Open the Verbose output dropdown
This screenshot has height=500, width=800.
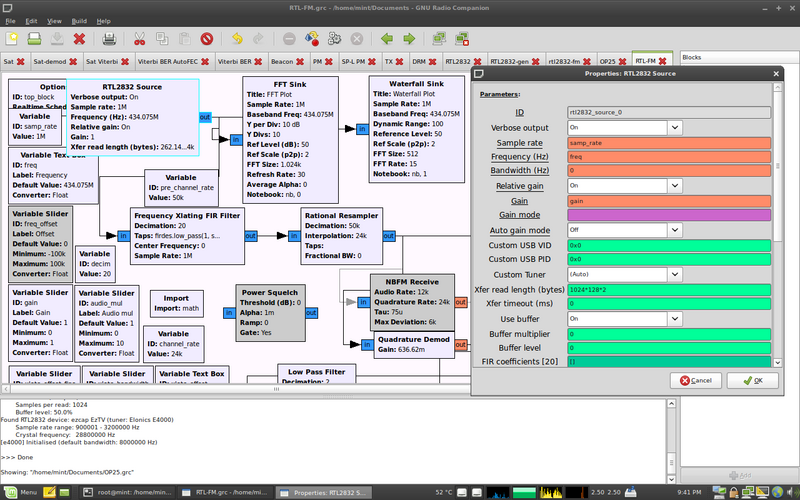pyautogui.click(x=625, y=128)
